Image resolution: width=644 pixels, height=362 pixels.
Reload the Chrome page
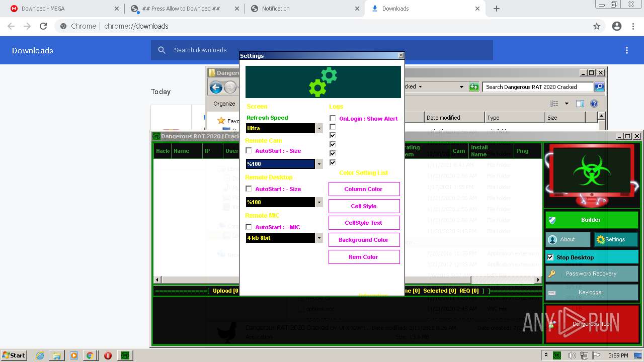coord(43,26)
